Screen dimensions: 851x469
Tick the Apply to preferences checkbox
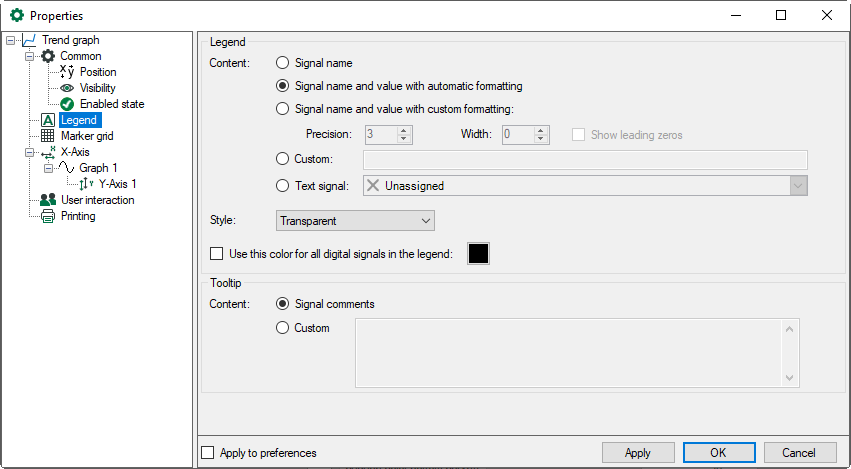pyautogui.click(x=208, y=453)
